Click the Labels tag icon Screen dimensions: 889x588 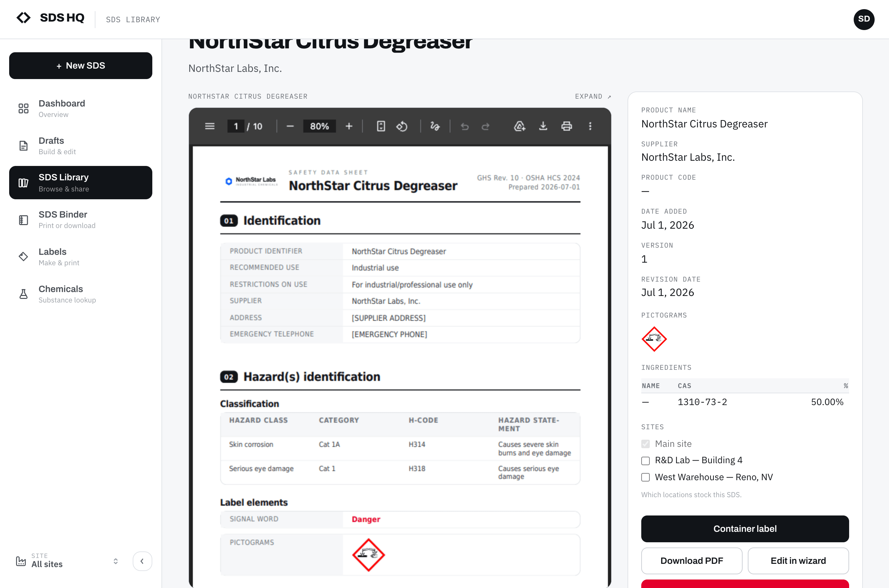24,256
